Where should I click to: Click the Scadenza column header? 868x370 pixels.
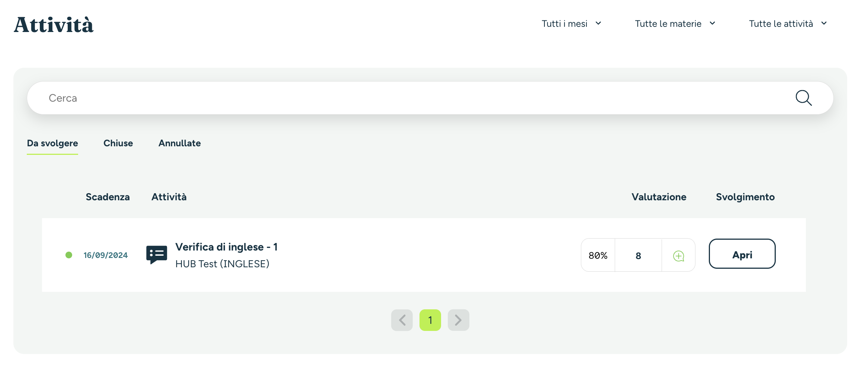[108, 197]
